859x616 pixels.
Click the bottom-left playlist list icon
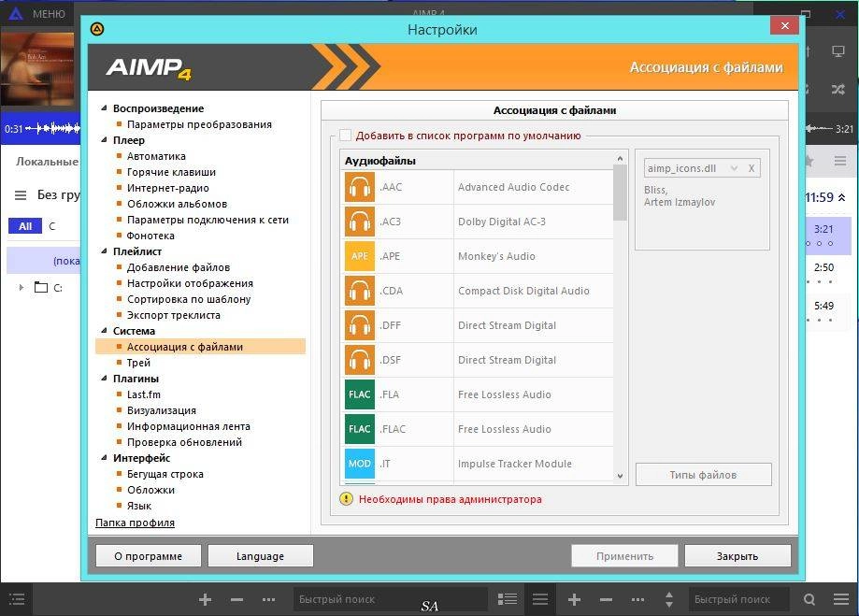(17, 599)
